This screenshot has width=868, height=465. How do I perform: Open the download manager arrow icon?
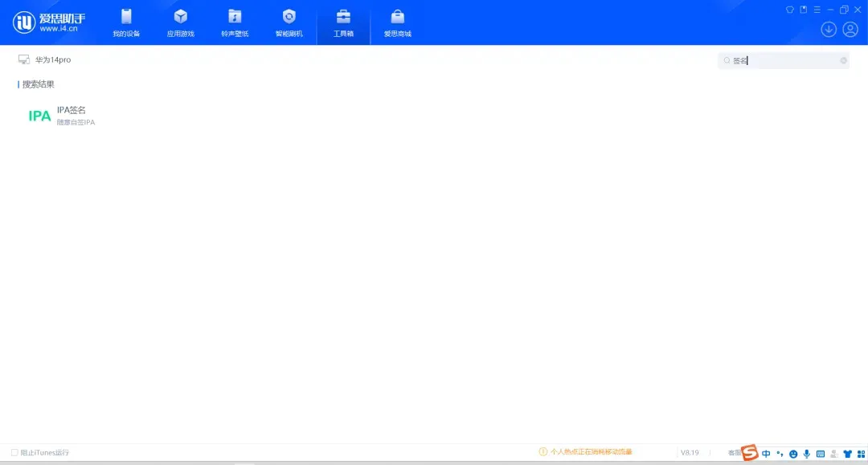pos(829,30)
